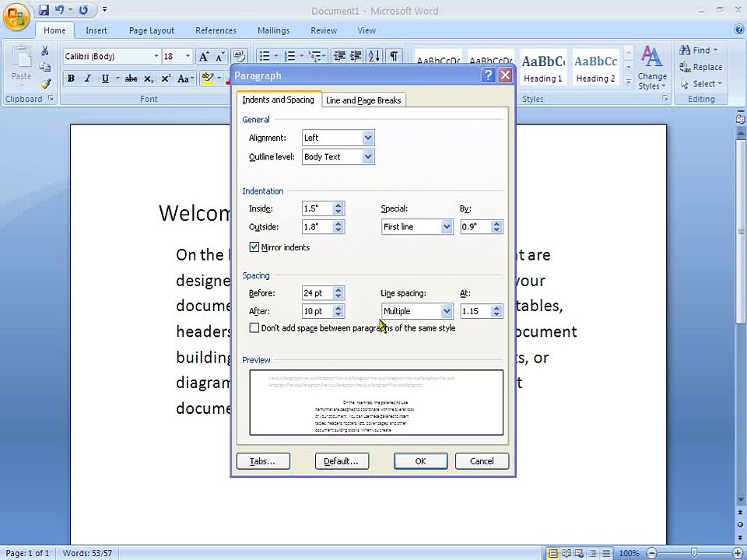
Task: Select the Indents and Spacing tab
Action: pos(279,100)
